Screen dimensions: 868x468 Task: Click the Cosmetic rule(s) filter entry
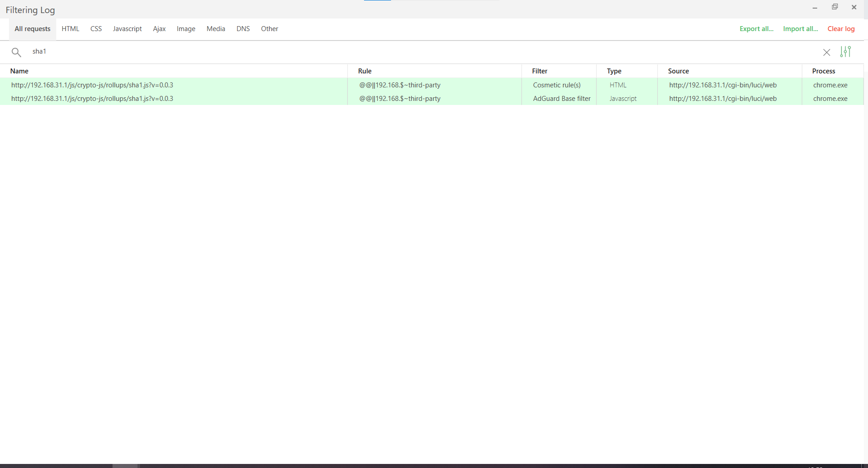(557, 85)
